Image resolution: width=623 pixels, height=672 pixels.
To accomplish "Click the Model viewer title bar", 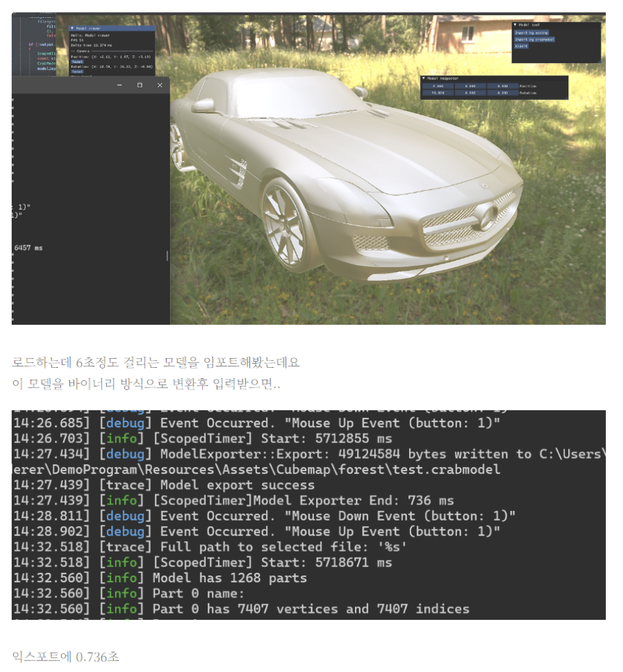I will (112, 29).
